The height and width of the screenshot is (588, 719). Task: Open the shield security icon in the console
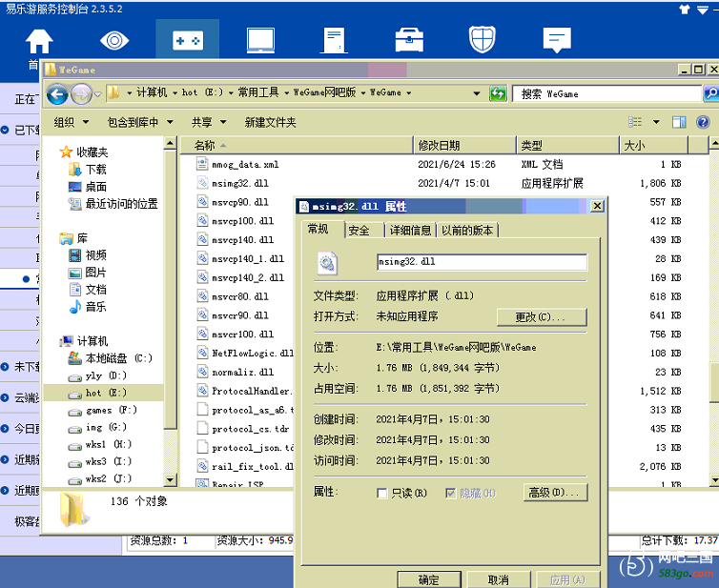click(x=482, y=39)
